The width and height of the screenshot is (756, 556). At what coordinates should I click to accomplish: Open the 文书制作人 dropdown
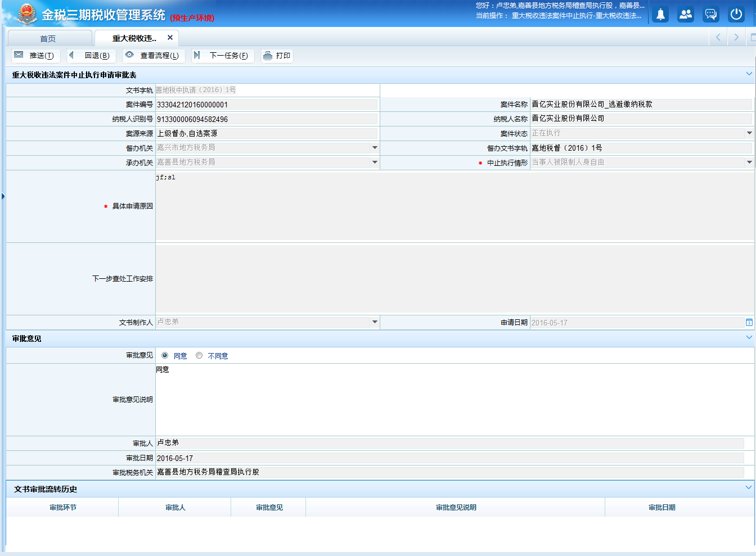[x=375, y=322]
